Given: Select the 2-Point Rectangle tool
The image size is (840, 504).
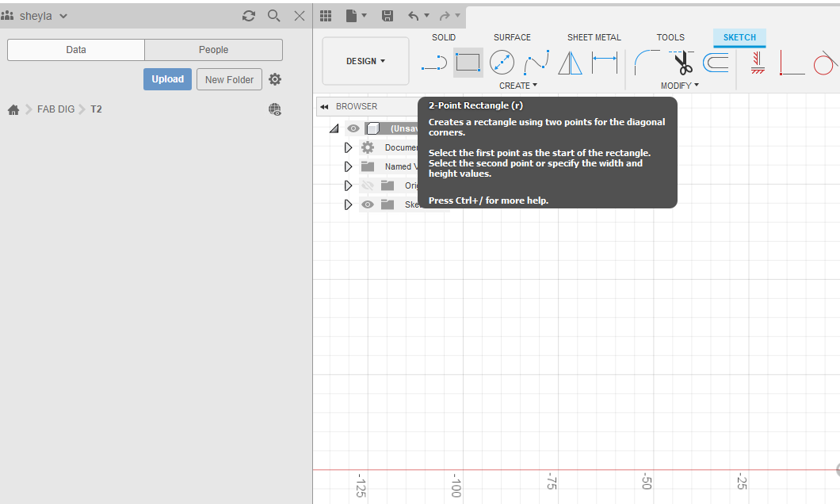Looking at the screenshot, I should [x=468, y=62].
